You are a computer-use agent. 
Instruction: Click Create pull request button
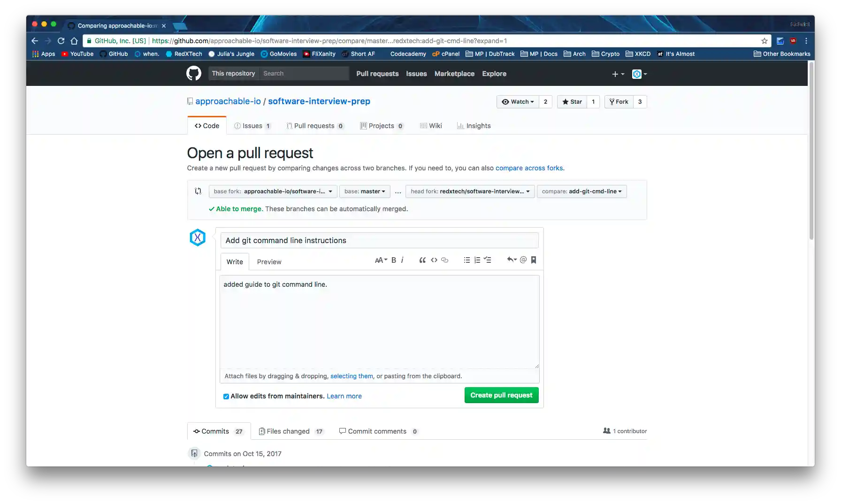pyautogui.click(x=501, y=395)
